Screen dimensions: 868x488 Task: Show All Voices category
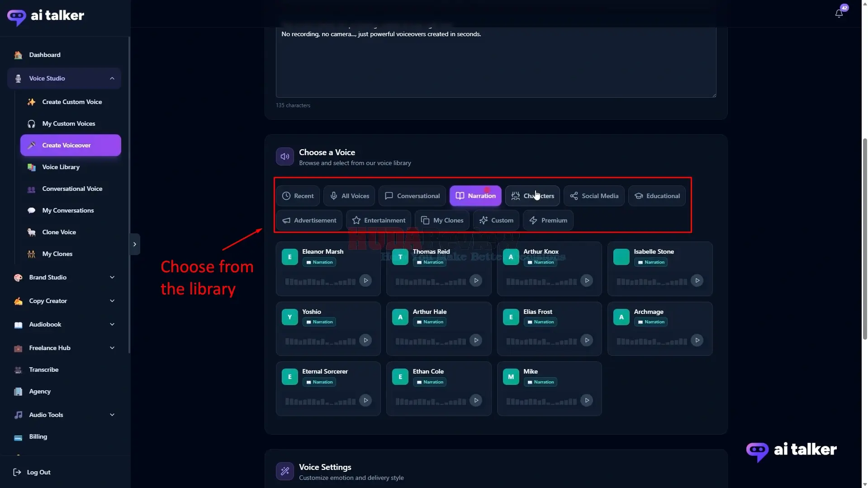tap(349, 196)
